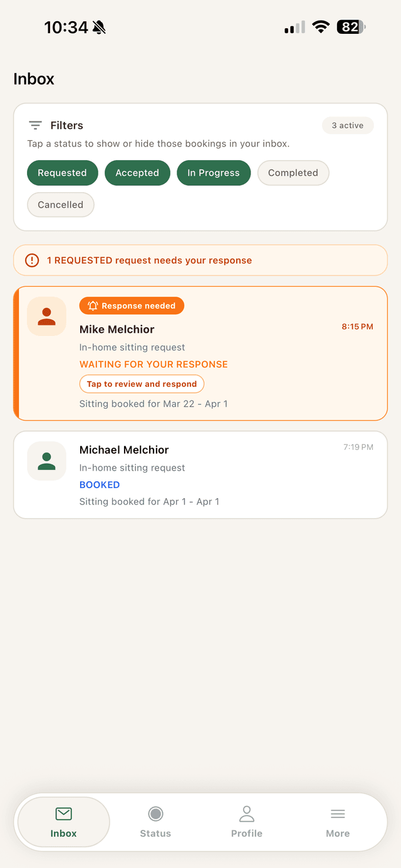Tap the Filters heading text

coord(66,125)
